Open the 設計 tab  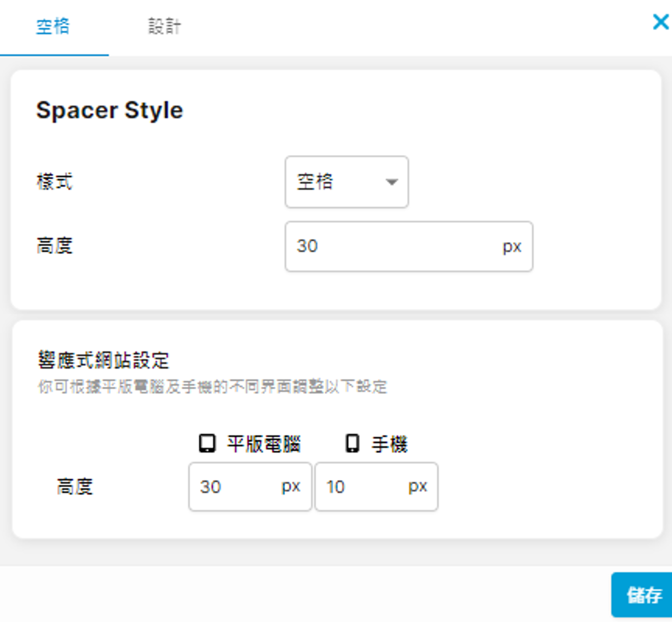pos(165,27)
